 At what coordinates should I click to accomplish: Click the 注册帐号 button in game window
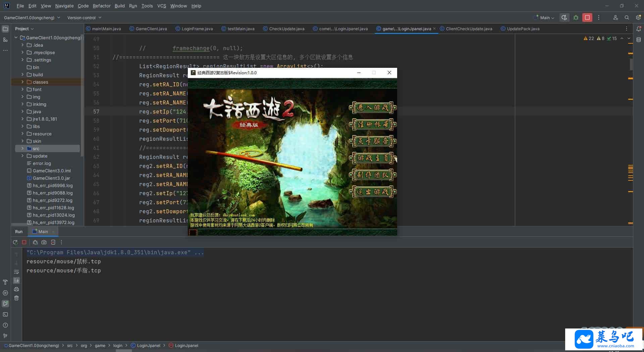[373, 124]
